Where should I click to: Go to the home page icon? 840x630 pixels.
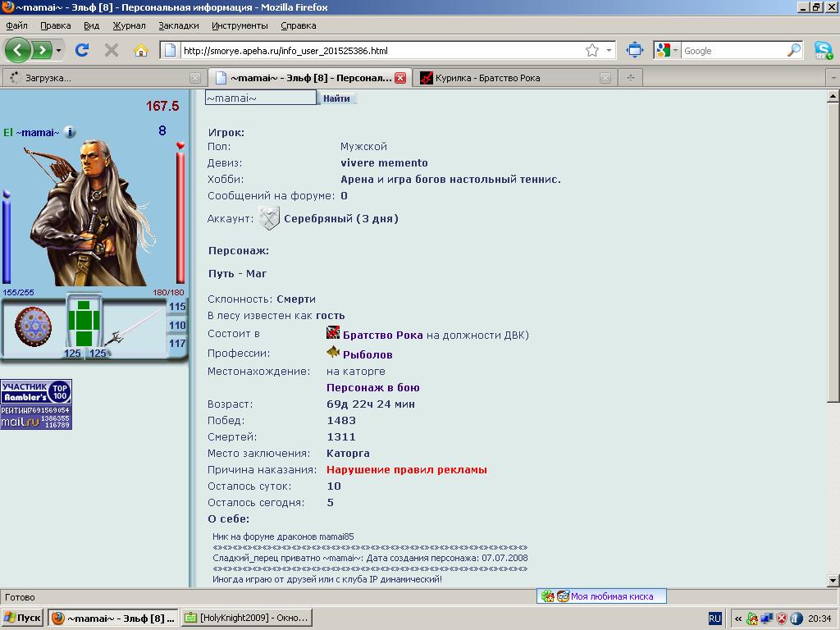tap(141, 50)
